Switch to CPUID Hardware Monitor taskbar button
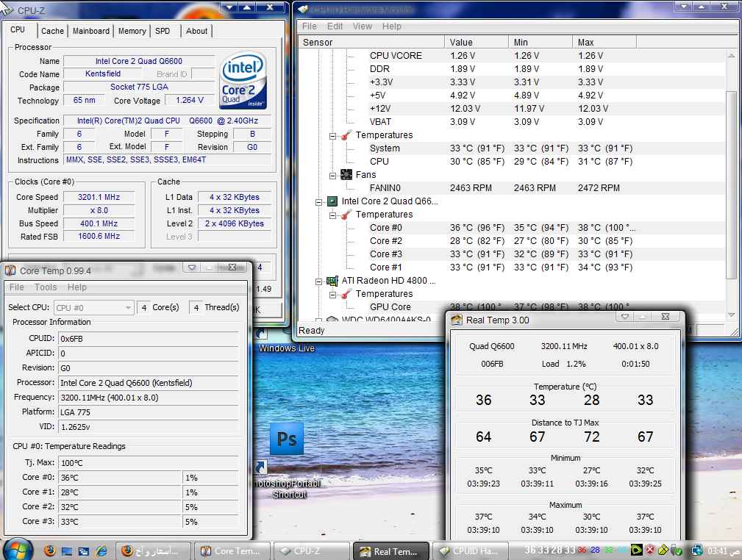Screen dimensions: 742x560 pos(471,551)
